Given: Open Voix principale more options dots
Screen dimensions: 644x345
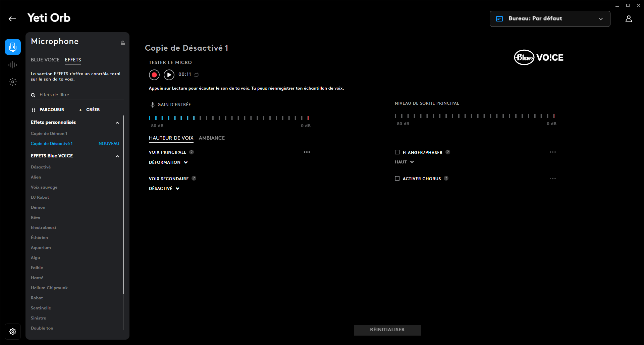Looking at the screenshot, I should (x=307, y=152).
